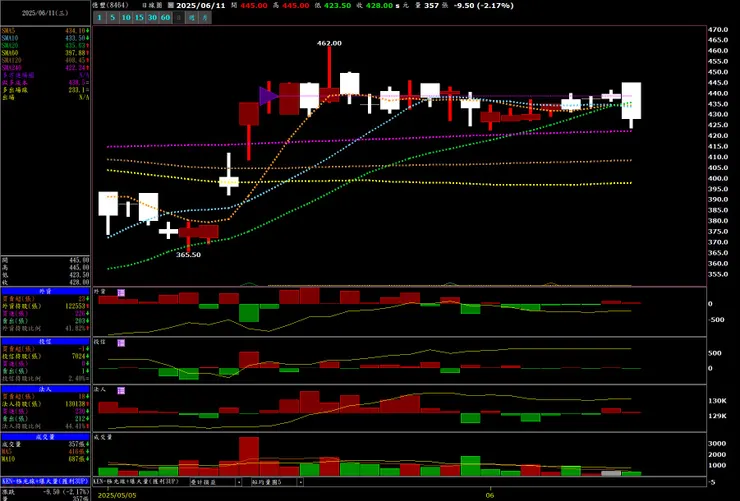The height and width of the screenshot is (501, 740).
Task: Open settings icon in 法人 sub-chart
Action: click(x=121, y=391)
